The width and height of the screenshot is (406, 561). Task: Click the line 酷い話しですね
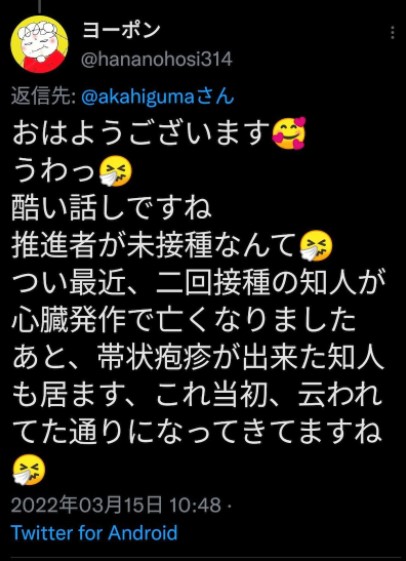(x=112, y=208)
